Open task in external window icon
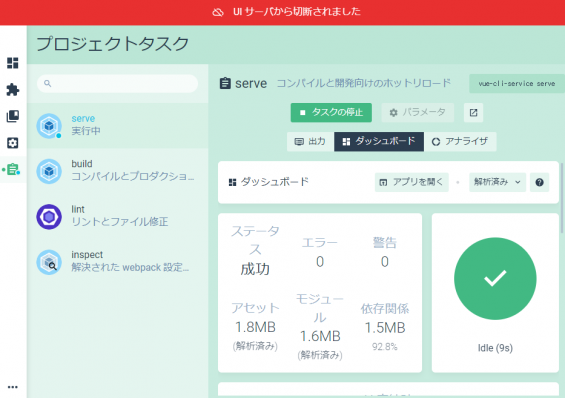Image resolution: width=565 pixels, height=398 pixels. click(x=473, y=113)
